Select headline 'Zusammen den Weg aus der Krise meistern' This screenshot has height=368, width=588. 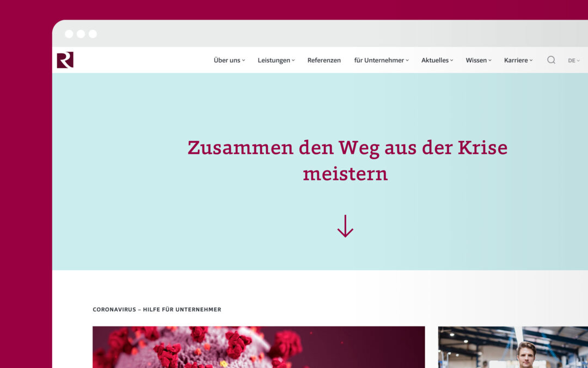tap(347, 160)
